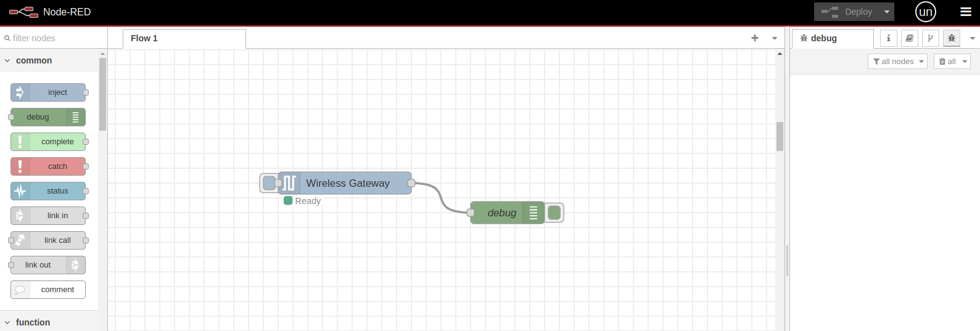Open the main hamburger menu

click(x=966, y=12)
